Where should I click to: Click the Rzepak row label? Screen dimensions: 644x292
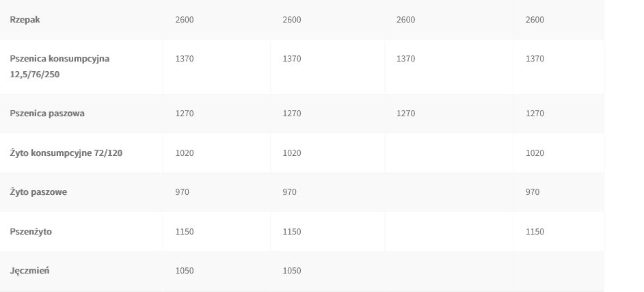coord(25,20)
